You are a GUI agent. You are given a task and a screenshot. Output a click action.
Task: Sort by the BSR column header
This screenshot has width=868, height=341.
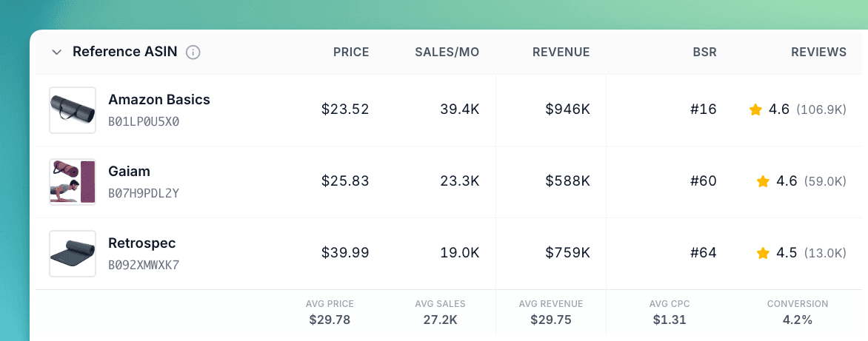tap(704, 53)
